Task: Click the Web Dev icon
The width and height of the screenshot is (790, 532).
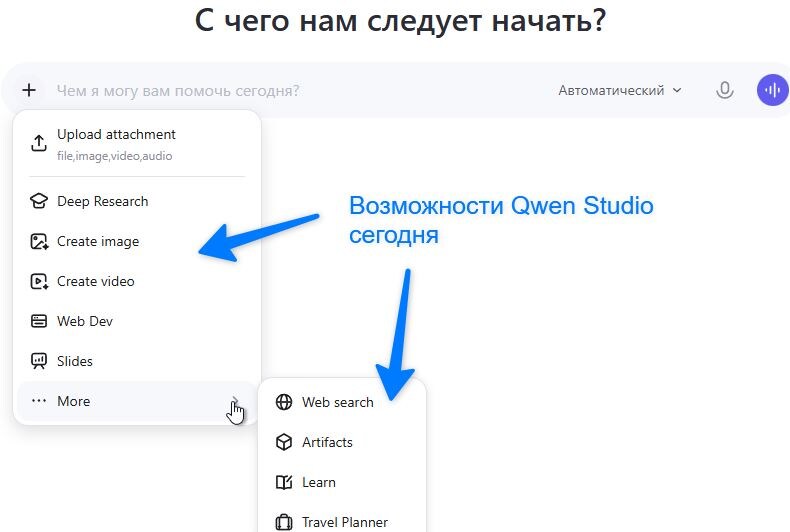Action: coord(39,321)
